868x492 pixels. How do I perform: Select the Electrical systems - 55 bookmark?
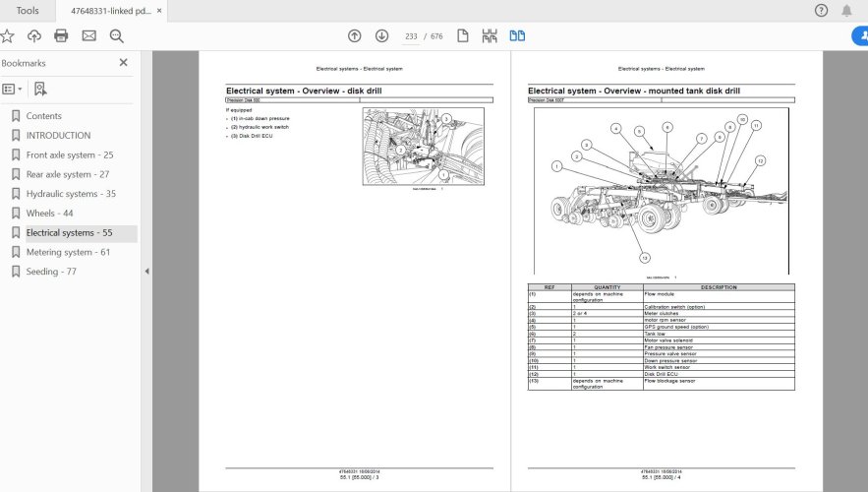[x=69, y=232]
